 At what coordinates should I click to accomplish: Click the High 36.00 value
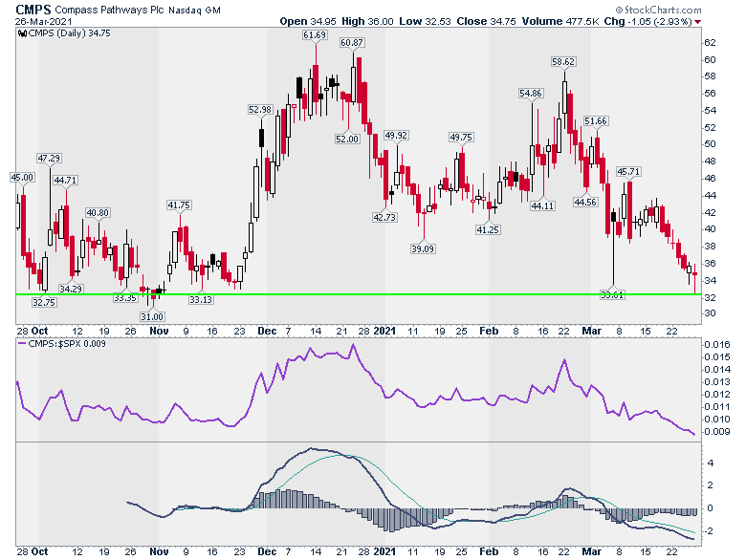(368, 21)
